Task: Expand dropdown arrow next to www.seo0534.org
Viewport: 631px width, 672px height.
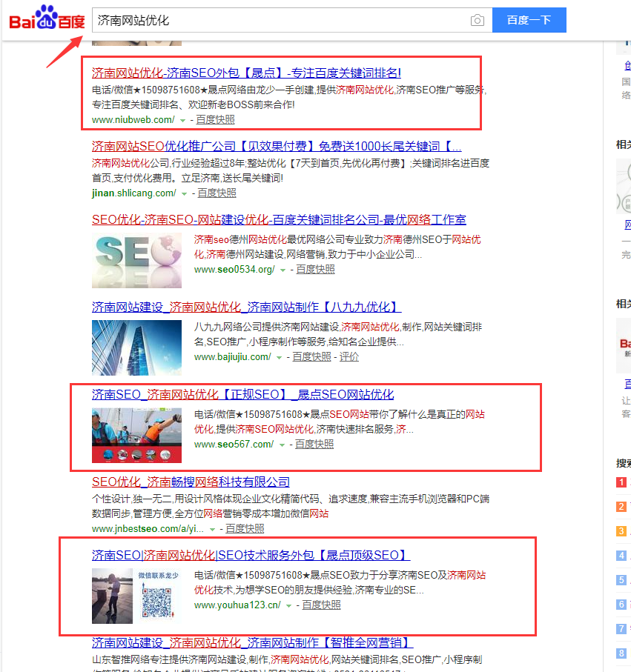Action: pyautogui.click(x=283, y=270)
